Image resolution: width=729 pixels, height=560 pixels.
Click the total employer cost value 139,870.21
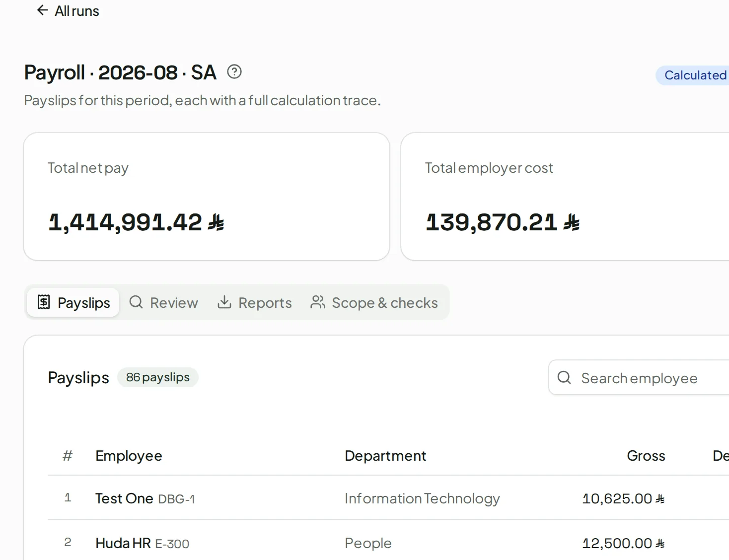tap(503, 222)
